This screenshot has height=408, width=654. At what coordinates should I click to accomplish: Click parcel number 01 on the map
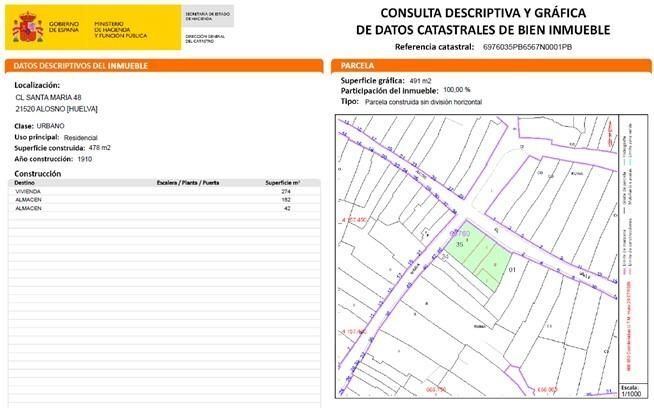(512, 269)
